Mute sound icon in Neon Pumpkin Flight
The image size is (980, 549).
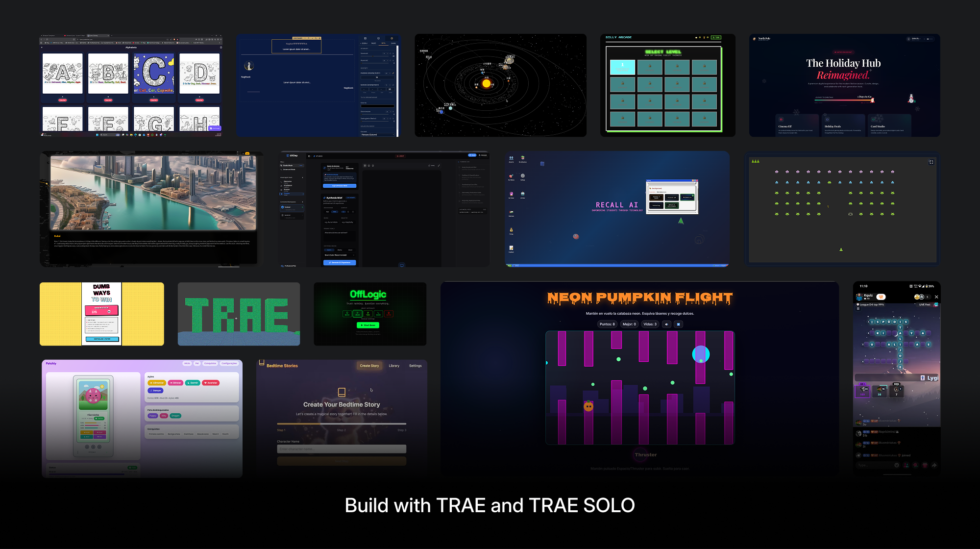666,324
